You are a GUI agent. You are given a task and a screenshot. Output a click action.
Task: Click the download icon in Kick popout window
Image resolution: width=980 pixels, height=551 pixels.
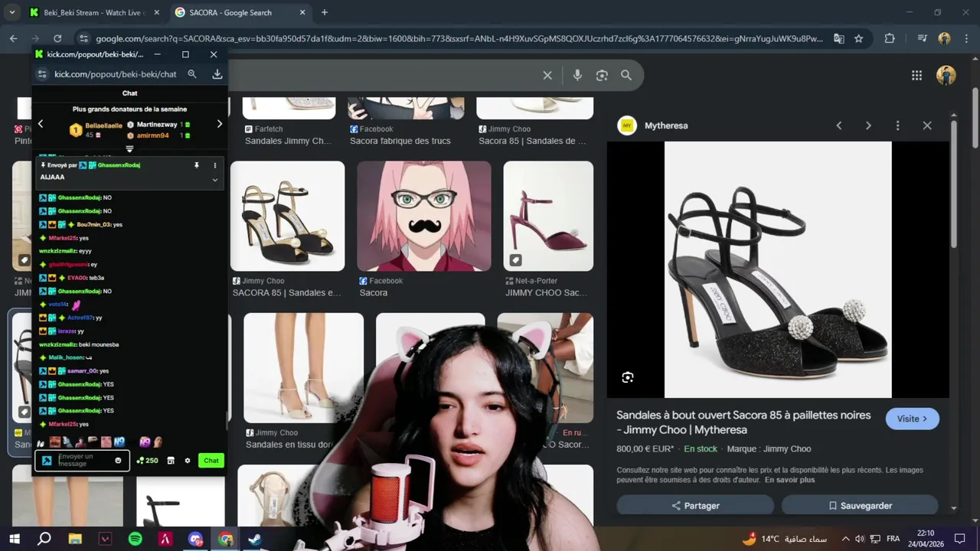pyautogui.click(x=217, y=74)
